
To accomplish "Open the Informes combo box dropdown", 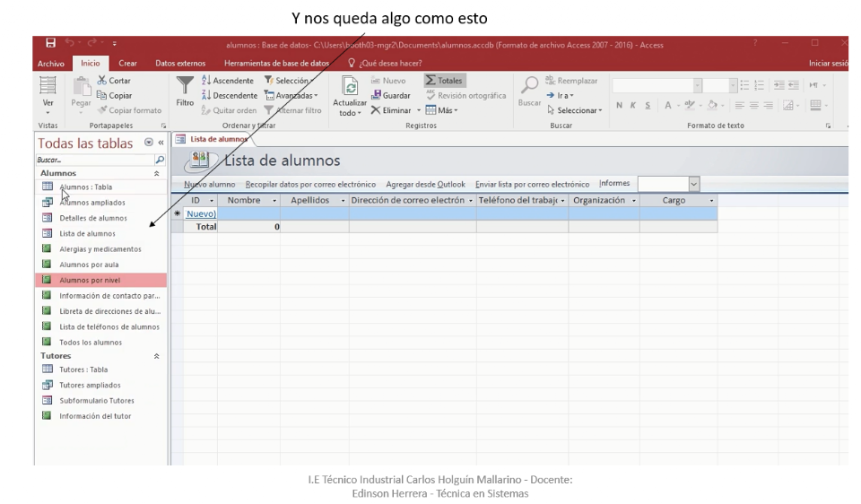I will (693, 184).
